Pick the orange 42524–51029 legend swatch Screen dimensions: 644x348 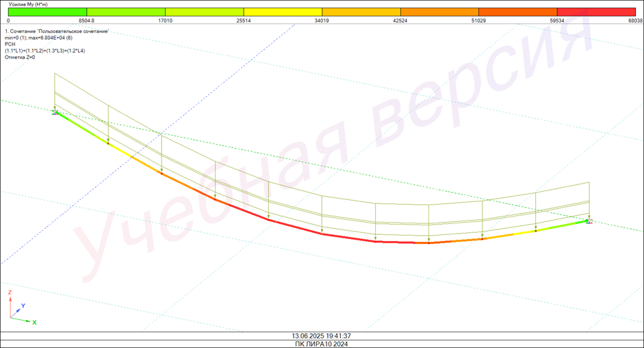click(439, 12)
